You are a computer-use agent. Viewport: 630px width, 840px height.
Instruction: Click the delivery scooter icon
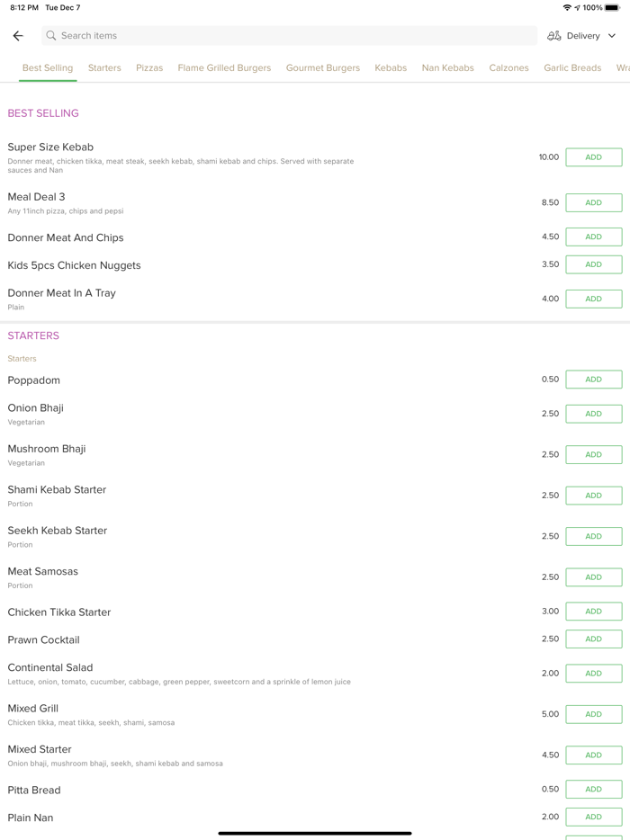tap(554, 36)
